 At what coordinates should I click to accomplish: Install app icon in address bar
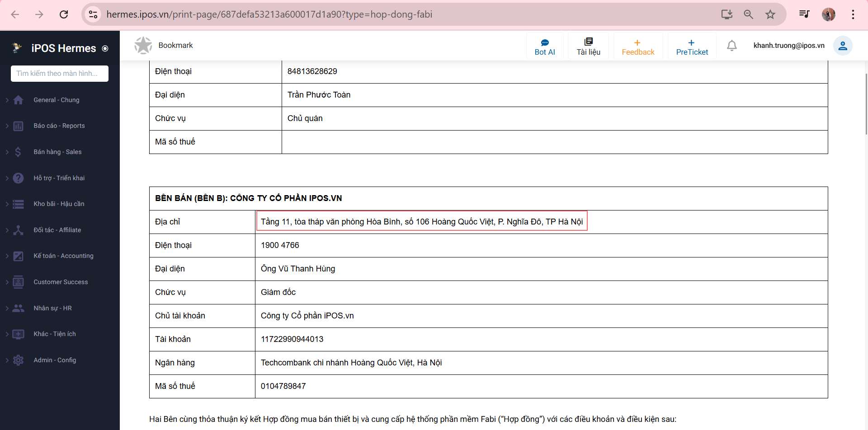tap(727, 14)
